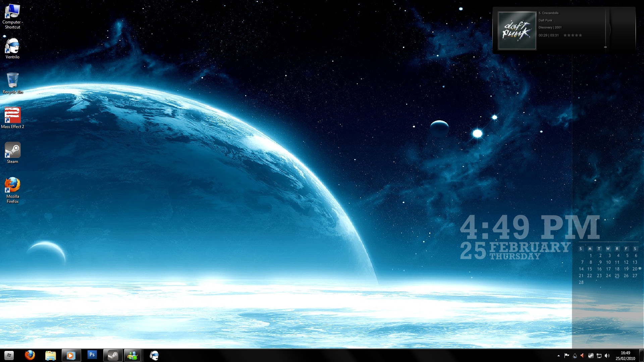This screenshot has width=644, height=362.
Task: Open the Computer shortcut on the desktop
Action: 12,11
